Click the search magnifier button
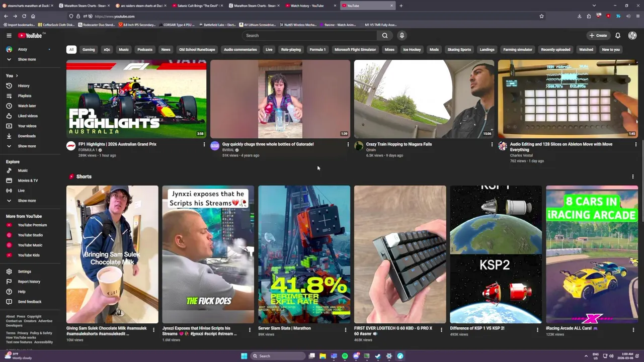The width and height of the screenshot is (644, 362). tap(385, 35)
